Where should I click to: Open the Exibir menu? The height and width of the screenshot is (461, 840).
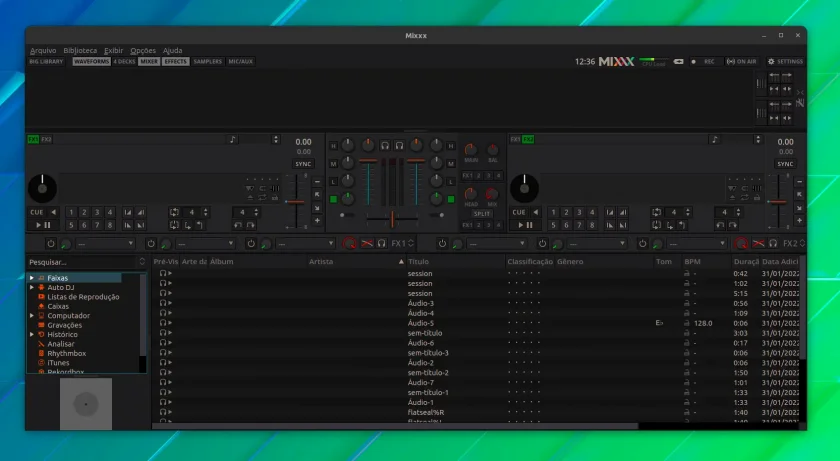114,51
